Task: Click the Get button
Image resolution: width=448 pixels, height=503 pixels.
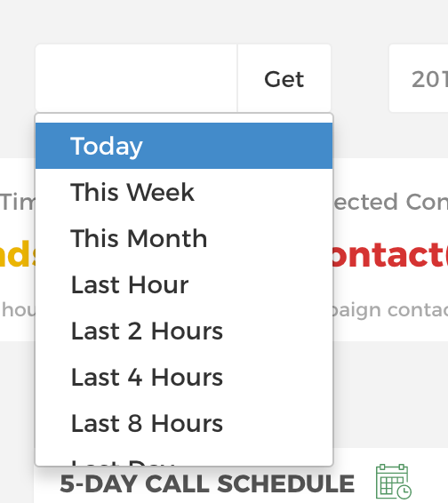Action: click(x=284, y=78)
